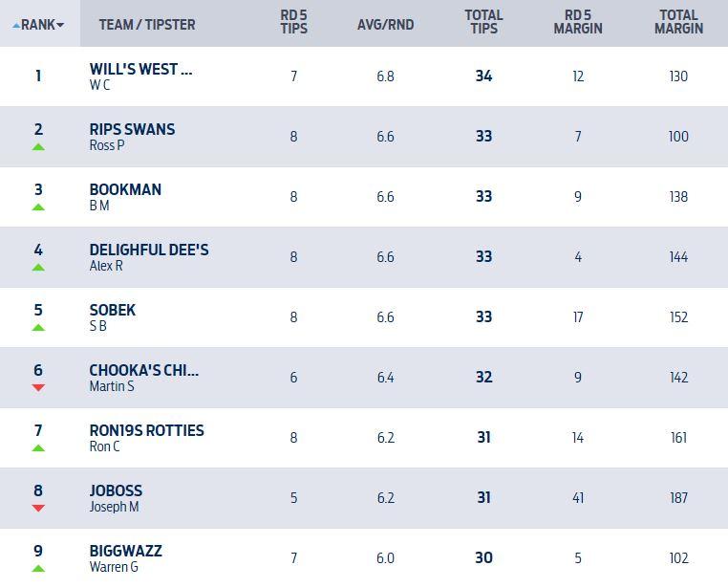
Task: Click red down arrow under rank 6
Action: click(x=38, y=387)
